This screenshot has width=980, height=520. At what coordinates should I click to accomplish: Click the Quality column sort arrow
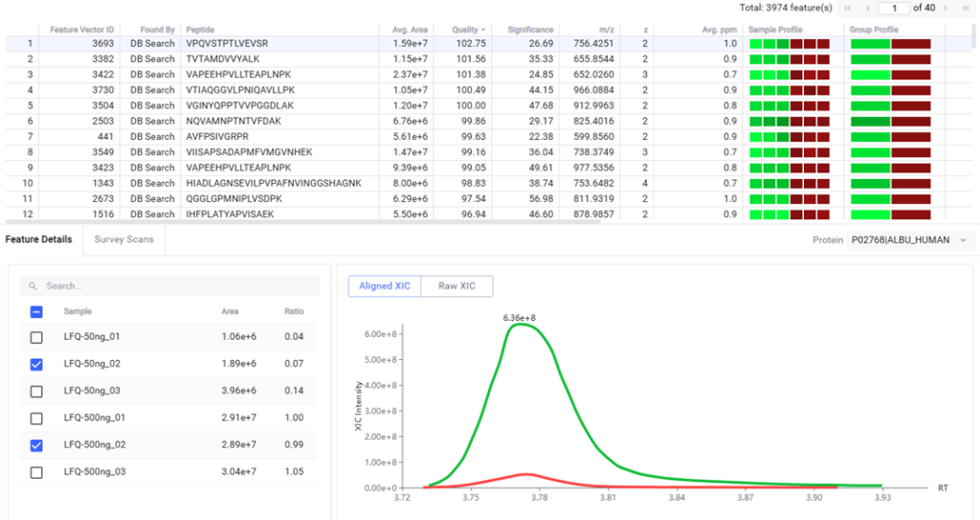coord(483,30)
